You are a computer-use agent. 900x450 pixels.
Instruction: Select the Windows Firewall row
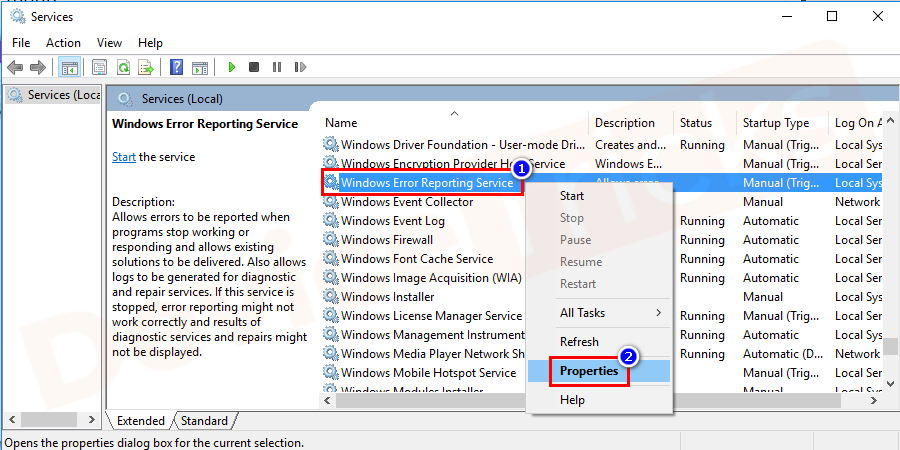pos(602,239)
